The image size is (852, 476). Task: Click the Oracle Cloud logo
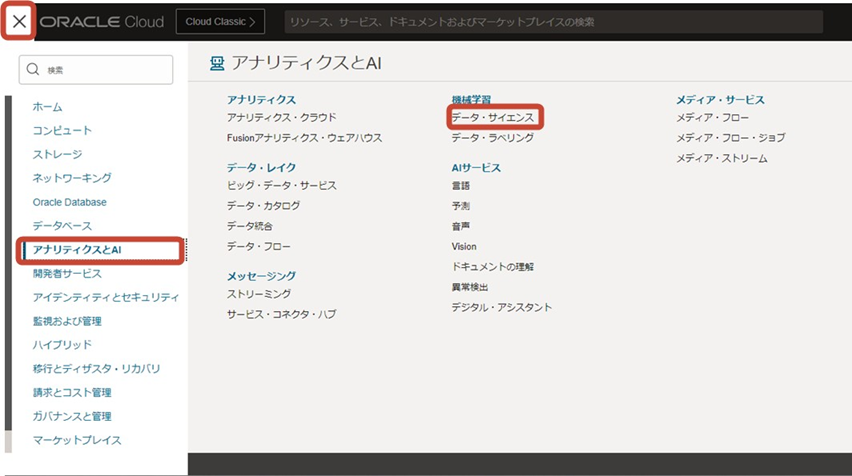tap(102, 22)
